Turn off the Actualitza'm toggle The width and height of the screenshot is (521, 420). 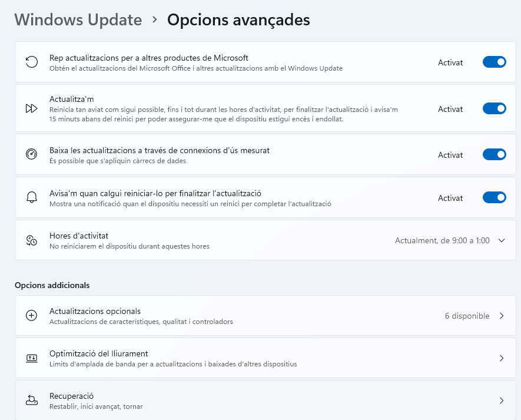pos(494,108)
